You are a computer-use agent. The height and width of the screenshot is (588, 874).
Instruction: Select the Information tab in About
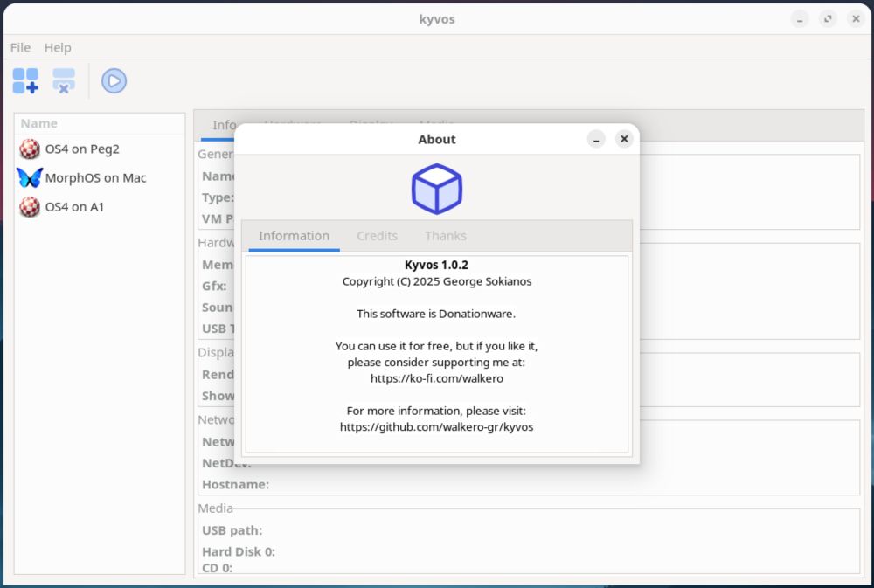[x=294, y=236]
